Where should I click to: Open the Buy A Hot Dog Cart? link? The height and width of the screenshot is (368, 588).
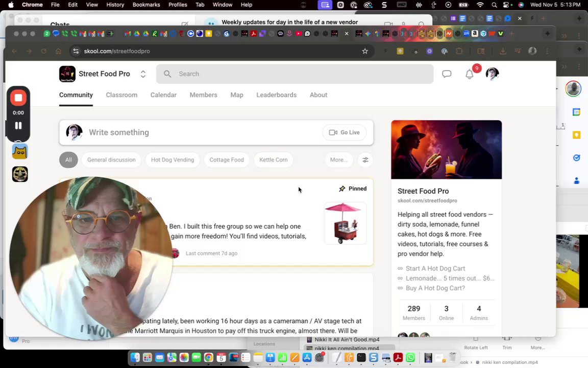coord(435,288)
